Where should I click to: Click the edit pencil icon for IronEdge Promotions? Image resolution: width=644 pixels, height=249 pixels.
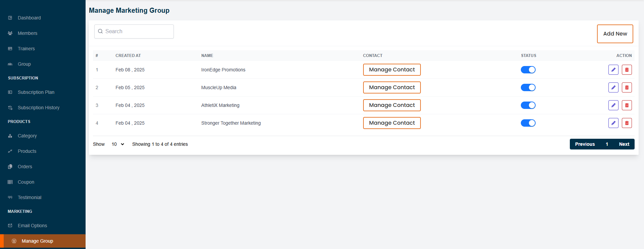613,70
